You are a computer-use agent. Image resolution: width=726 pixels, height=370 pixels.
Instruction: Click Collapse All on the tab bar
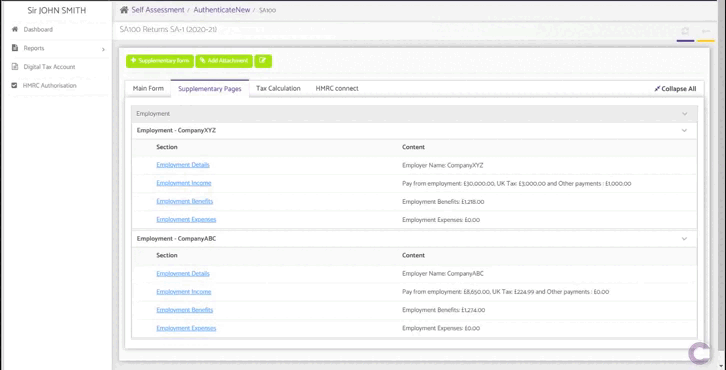(675, 89)
